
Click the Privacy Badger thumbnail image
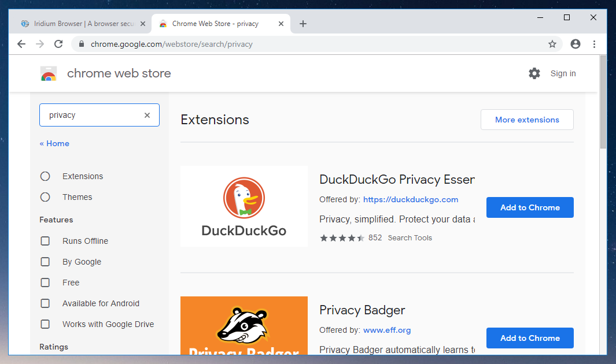[x=244, y=325]
